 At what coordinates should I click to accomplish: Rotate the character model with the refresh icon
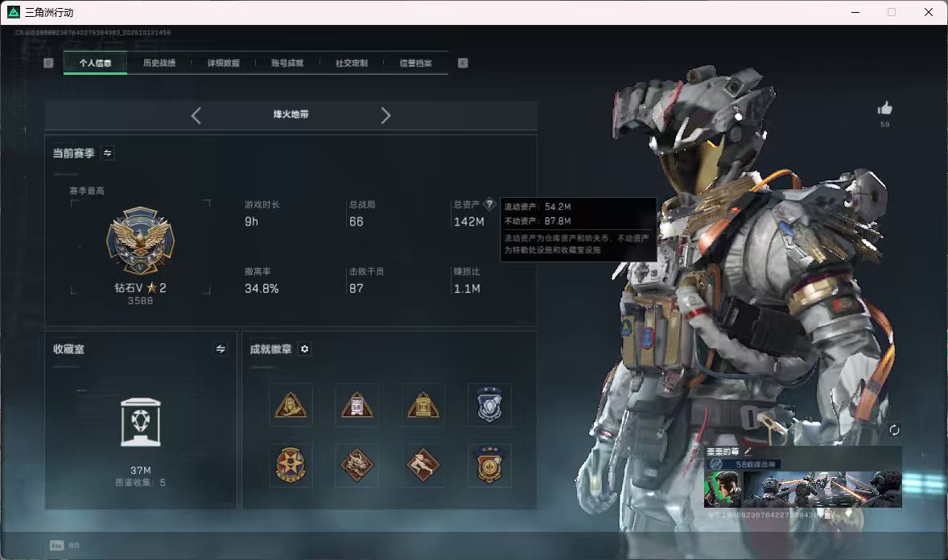click(894, 430)
